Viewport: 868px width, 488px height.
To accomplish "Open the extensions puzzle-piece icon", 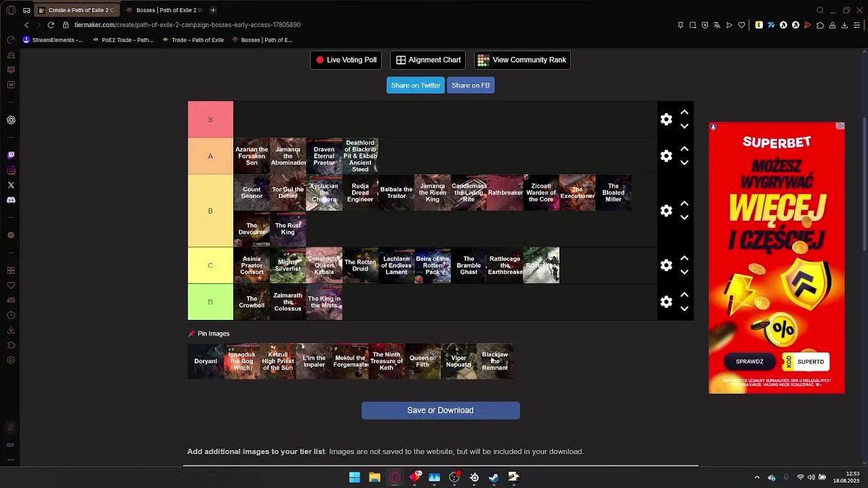I will pos(820,25).
